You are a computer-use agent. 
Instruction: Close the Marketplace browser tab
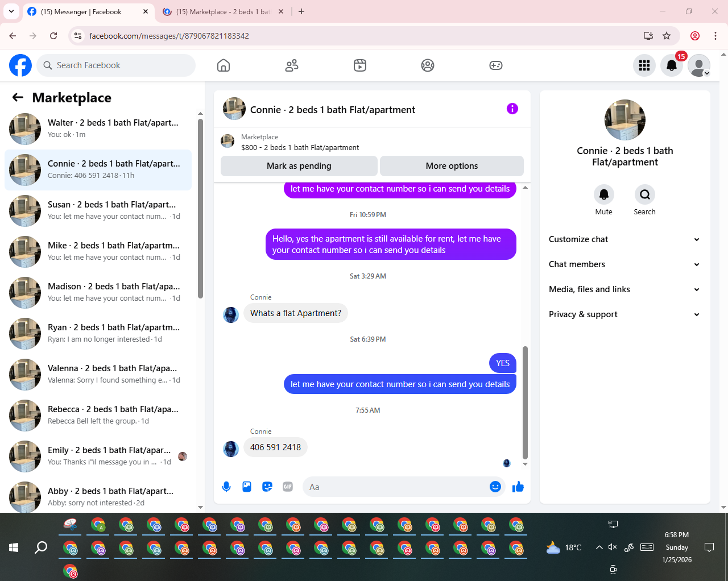281,11
